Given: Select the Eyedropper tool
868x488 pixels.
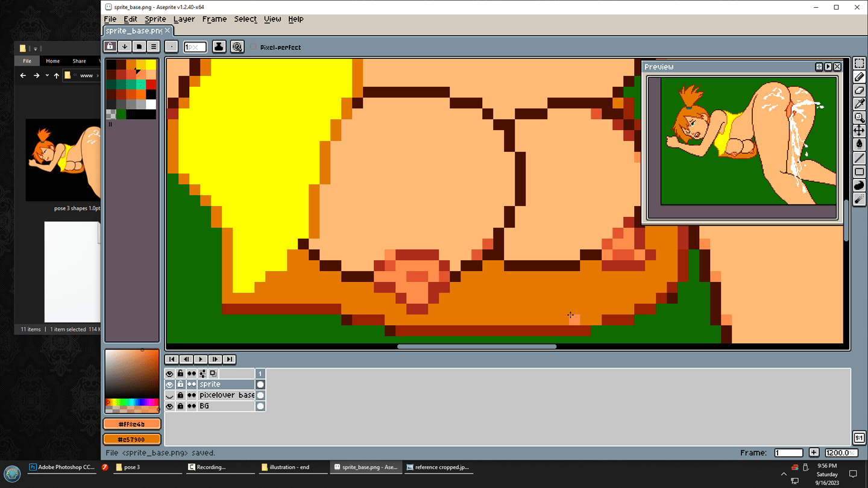Looking at the screenshot, I should 859,104.
